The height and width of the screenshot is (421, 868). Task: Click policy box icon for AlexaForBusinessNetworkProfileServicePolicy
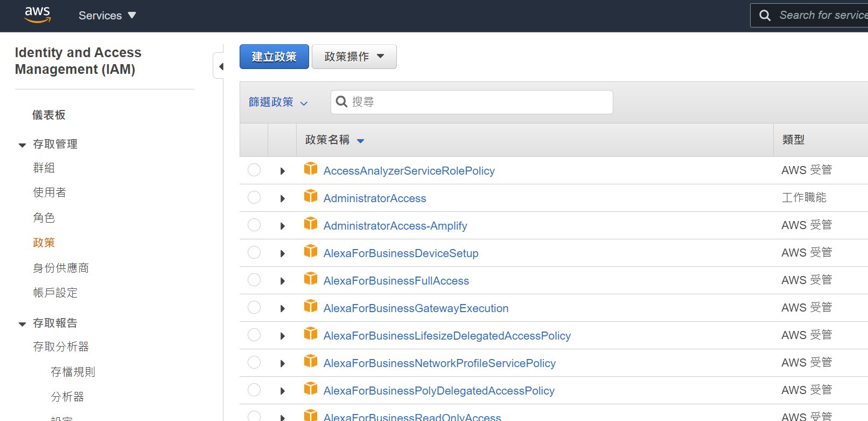[311, 361]
